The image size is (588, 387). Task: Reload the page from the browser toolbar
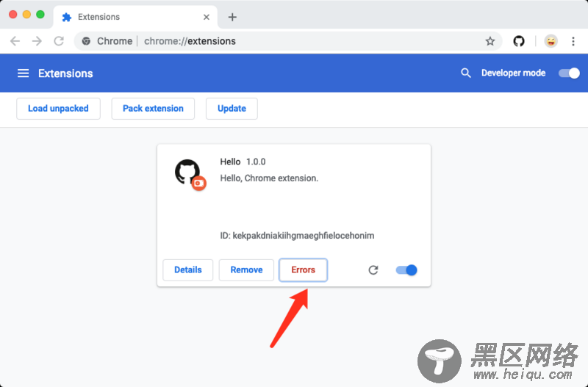coord(59,41)
